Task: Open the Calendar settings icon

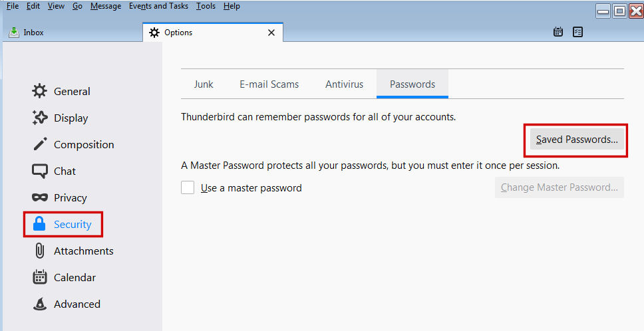Action: point(40,277)
